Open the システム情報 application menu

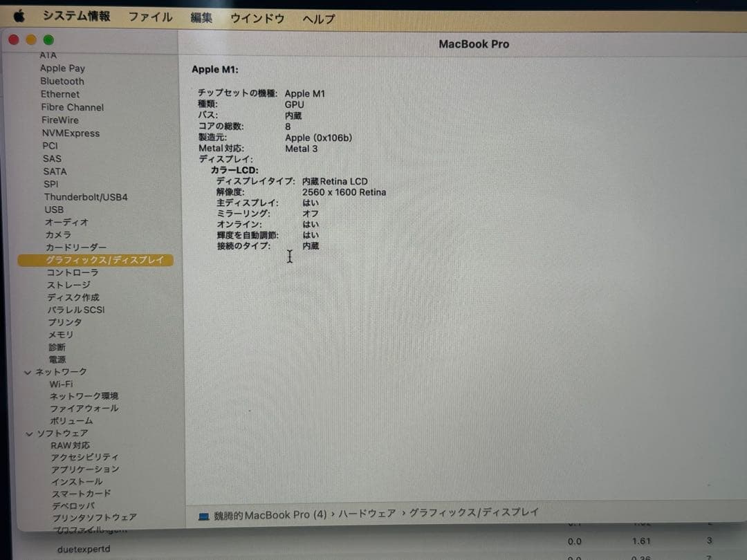(77, 16)
